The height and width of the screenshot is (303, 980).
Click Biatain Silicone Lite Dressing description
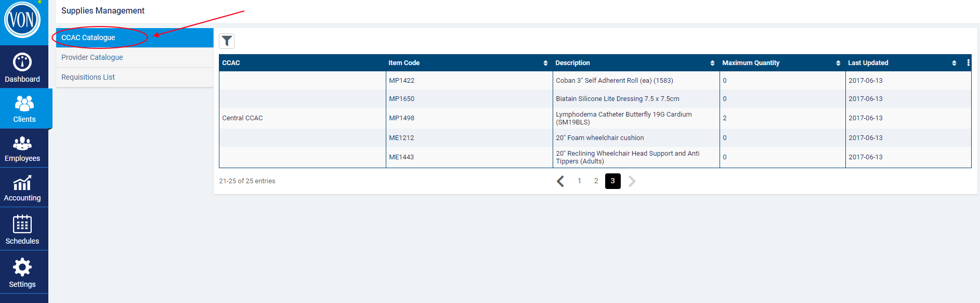(618, 99)
